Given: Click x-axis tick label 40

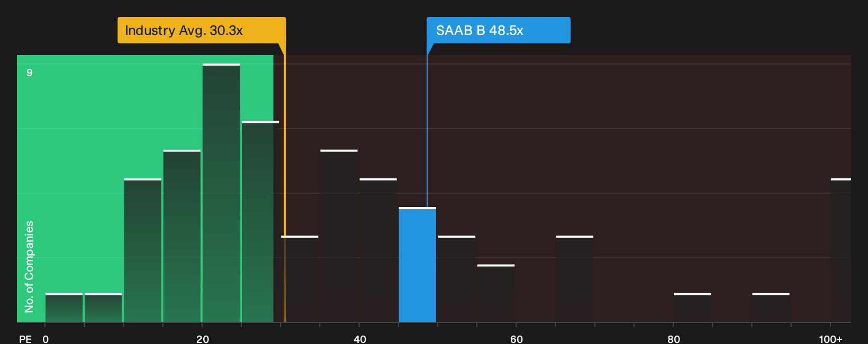Looking at the screenshot, I should click(x=360, y=339).
